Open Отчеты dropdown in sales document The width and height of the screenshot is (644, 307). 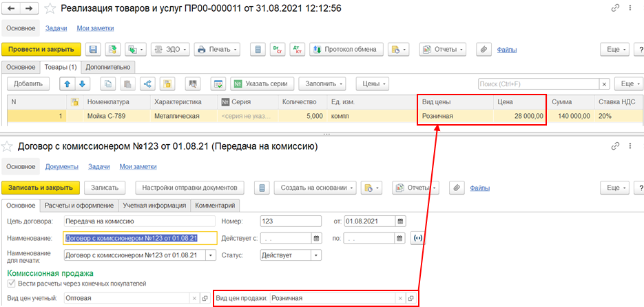(x=442, y=50)
